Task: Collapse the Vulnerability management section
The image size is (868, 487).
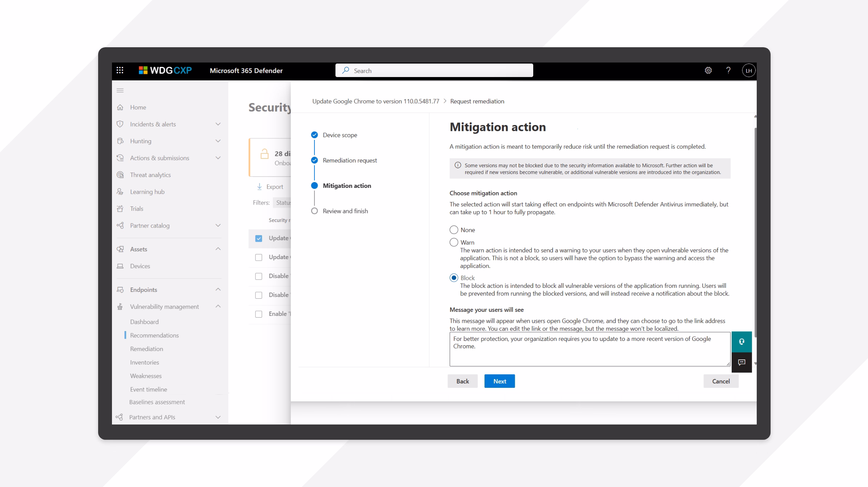Action: point(218,306)
